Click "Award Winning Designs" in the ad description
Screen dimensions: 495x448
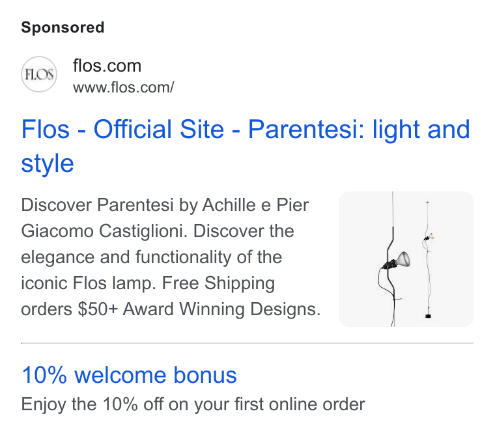(x=221, y=309)
